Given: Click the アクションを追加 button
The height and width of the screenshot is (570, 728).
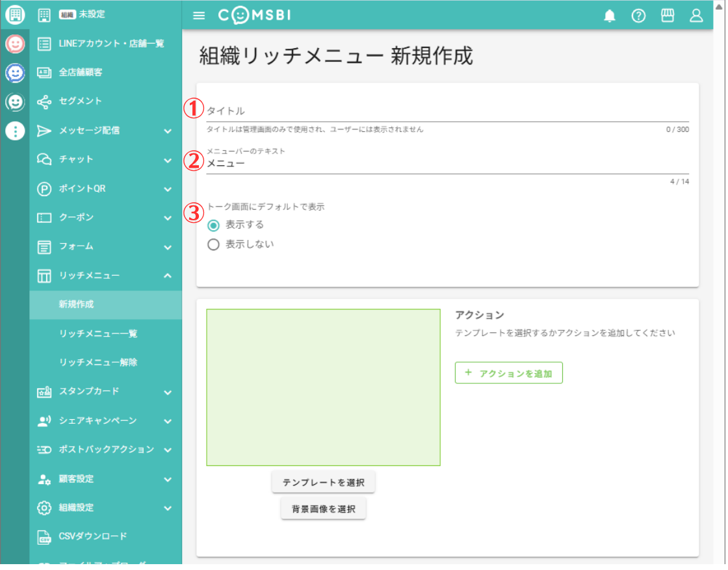Looking at the screenshot, I should coord(508,374).
